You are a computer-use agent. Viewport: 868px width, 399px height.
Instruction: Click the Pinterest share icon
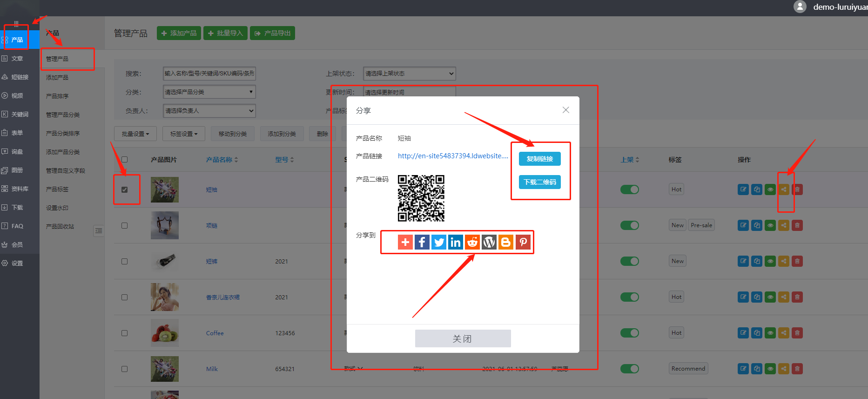coord(523,242)
